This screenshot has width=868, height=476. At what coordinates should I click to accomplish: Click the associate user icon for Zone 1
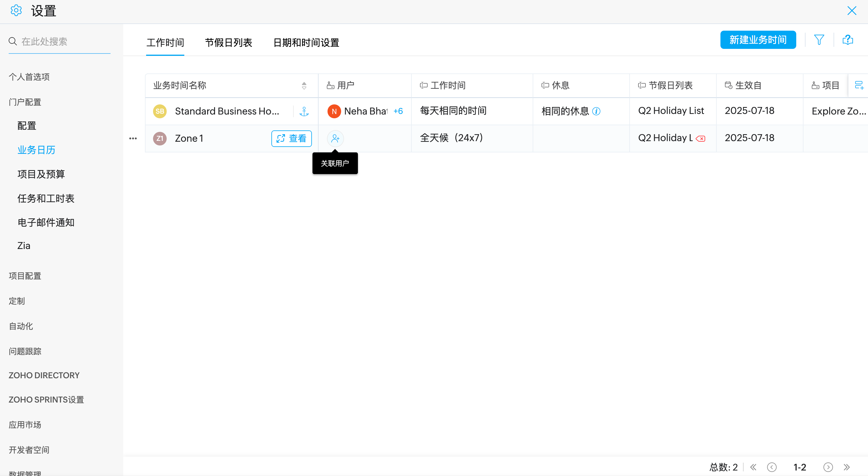pyautogui.click(x=335, y=139)
